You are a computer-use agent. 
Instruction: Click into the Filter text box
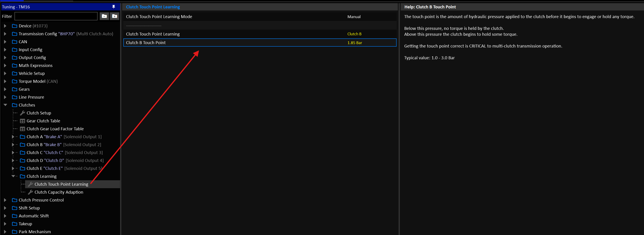click(56, 16)
